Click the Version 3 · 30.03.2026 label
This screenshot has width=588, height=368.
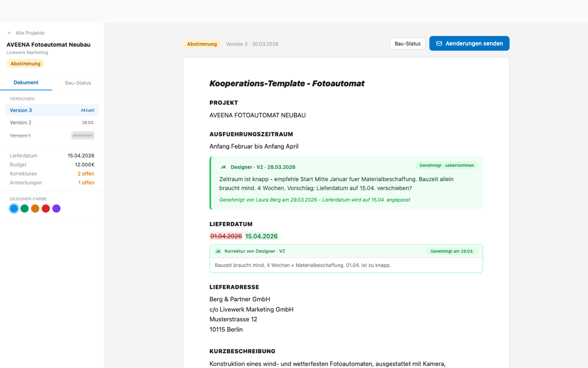pyautogui.click(x=252, y=44)
